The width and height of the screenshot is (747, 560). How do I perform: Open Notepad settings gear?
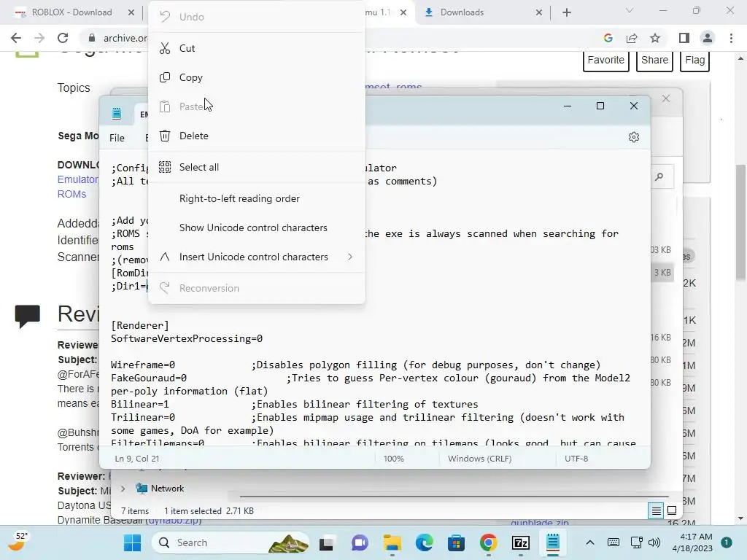[634, 137]
